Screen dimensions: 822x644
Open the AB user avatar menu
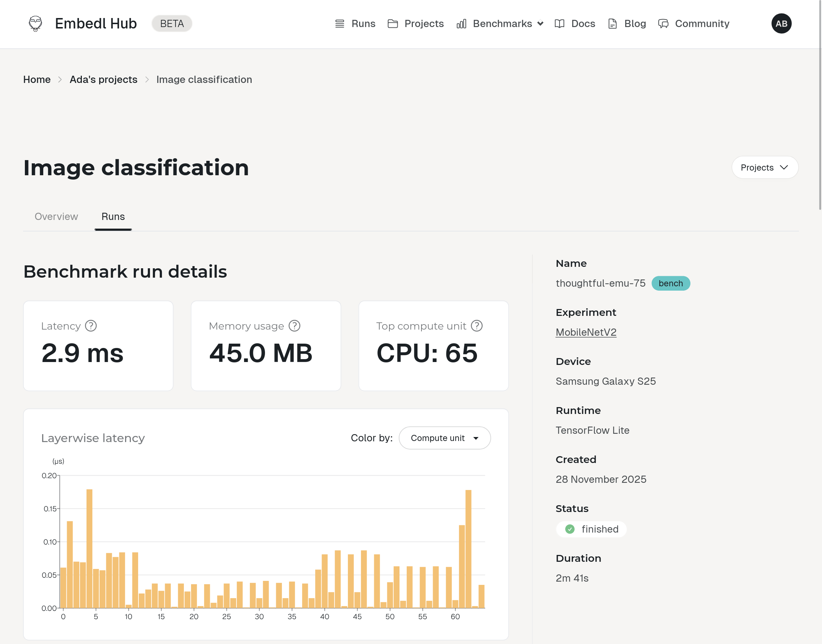point(781,24)
